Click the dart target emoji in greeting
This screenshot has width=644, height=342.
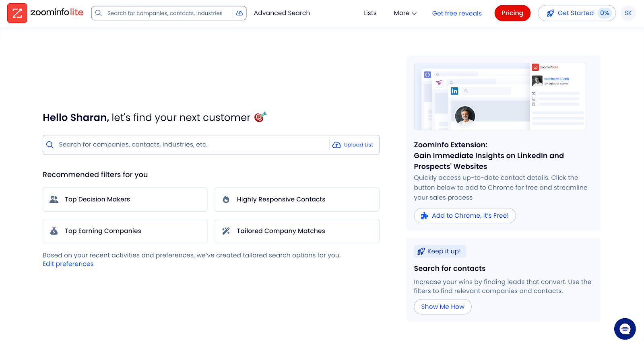click(x=260, y=117)
